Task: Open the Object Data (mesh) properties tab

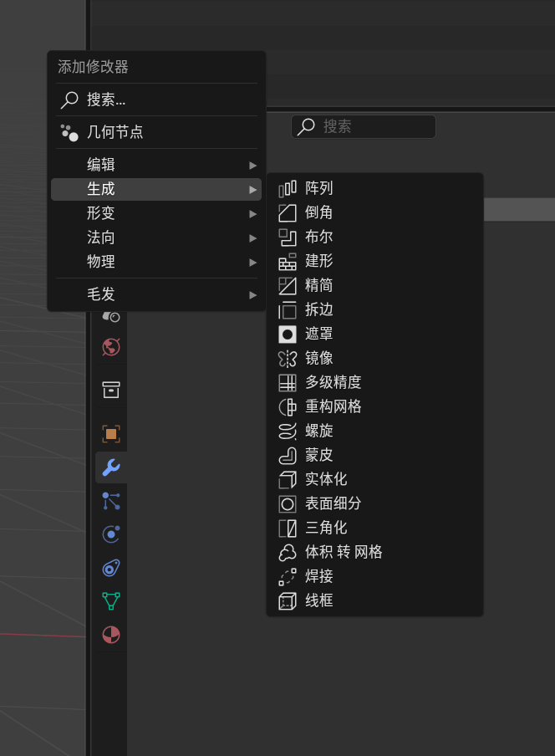Action: 111,601
